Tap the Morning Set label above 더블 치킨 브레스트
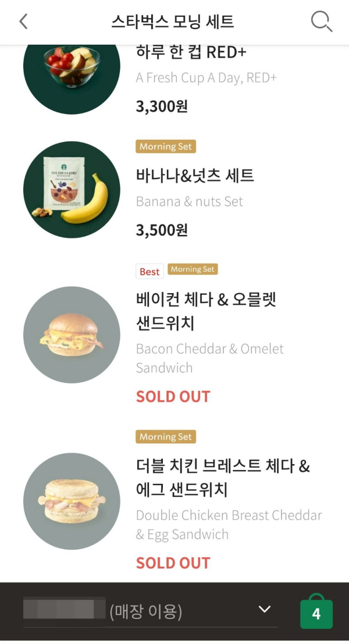This screenshot has height=644, width=349. tap(165, 436)
